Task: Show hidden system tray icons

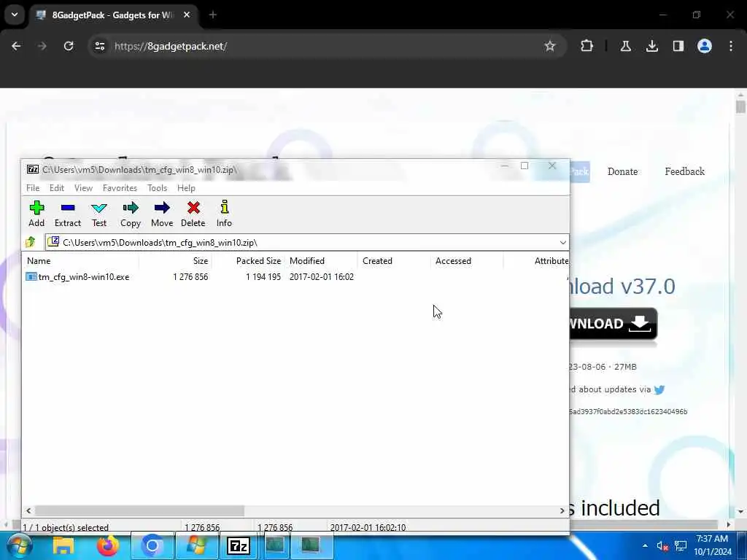Action: (645, 545)
